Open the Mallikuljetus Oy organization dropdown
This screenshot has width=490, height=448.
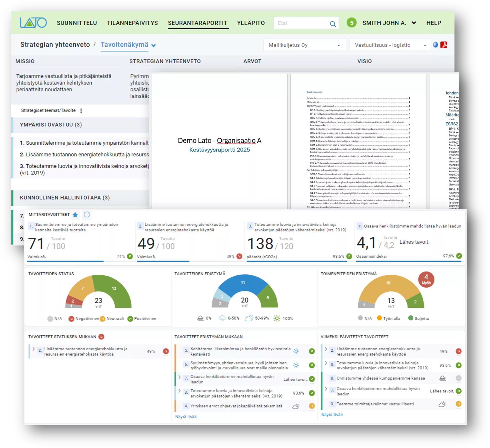[x=304, y=45]
